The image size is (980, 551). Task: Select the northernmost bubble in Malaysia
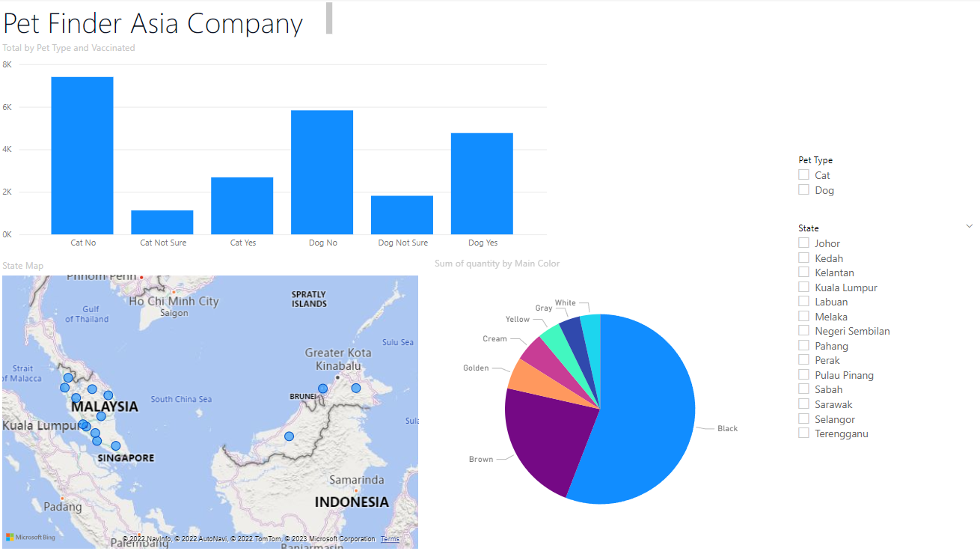(68, 377)
